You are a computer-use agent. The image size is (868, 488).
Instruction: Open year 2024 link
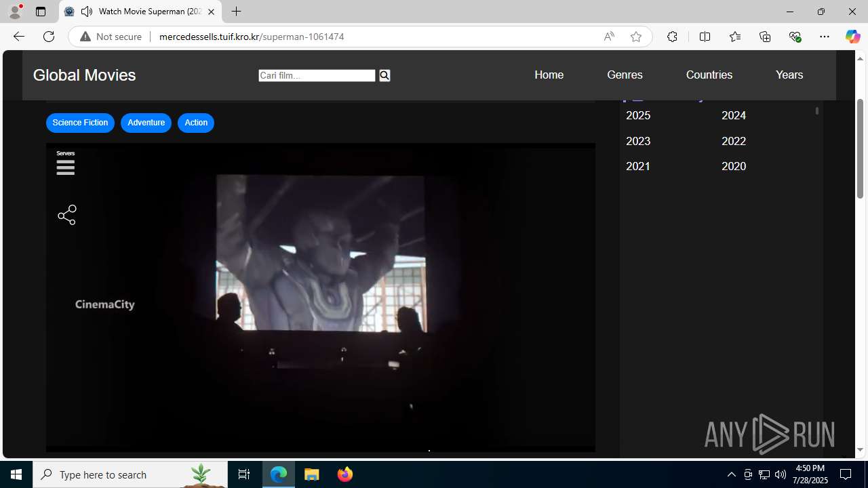click(734, 116)
